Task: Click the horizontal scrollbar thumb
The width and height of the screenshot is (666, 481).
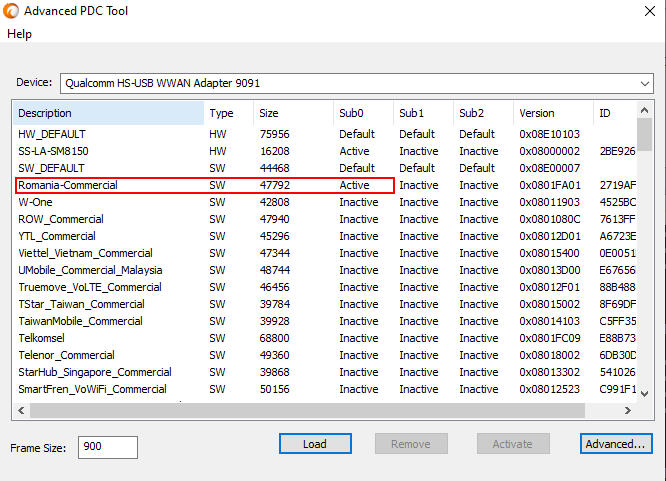Action: 308,410
